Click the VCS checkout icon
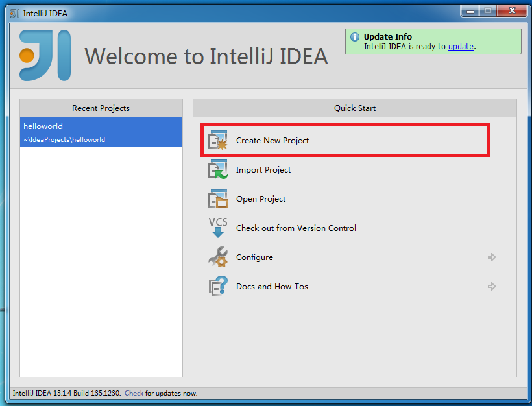532x406 pixels. tap(218, 228)
